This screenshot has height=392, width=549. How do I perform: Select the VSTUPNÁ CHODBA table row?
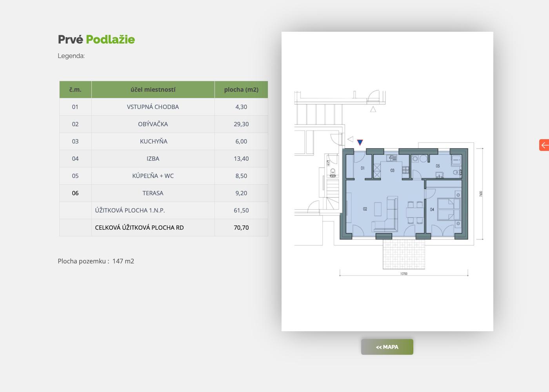[164, 107]
